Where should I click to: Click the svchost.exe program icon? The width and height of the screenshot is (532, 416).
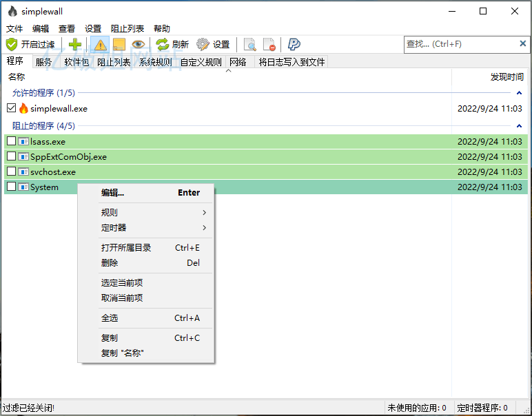click(23, 172)
